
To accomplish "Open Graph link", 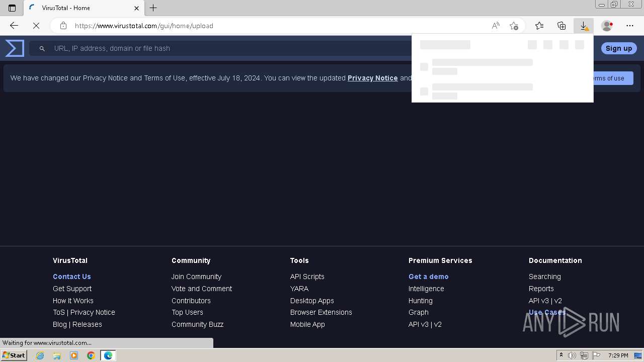I will (419, 312).
